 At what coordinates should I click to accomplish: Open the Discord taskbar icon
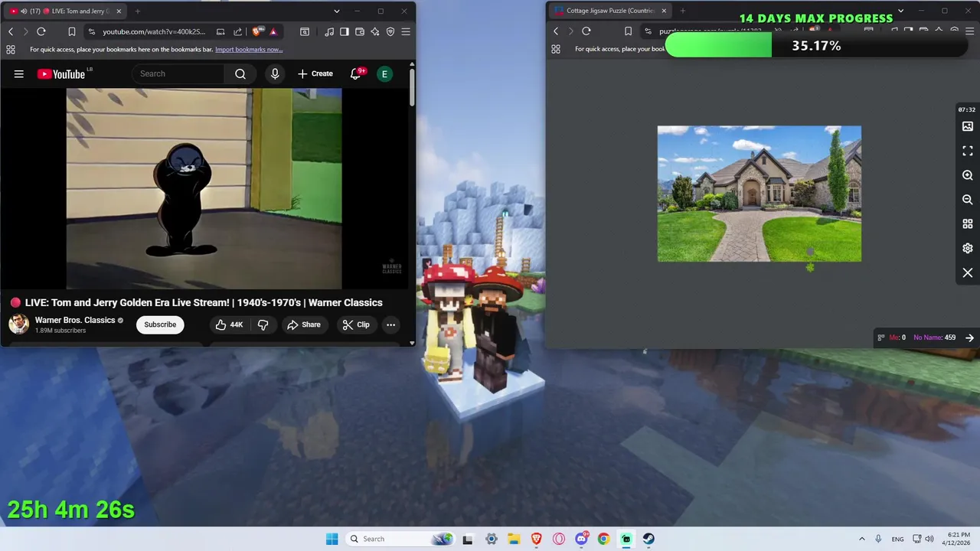(581, 539)
